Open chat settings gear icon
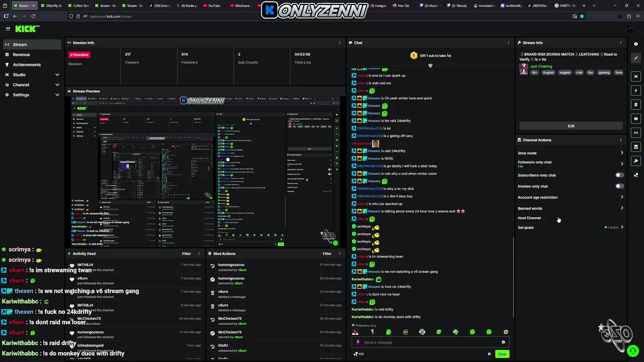644x362 pixels. point(489,354)
